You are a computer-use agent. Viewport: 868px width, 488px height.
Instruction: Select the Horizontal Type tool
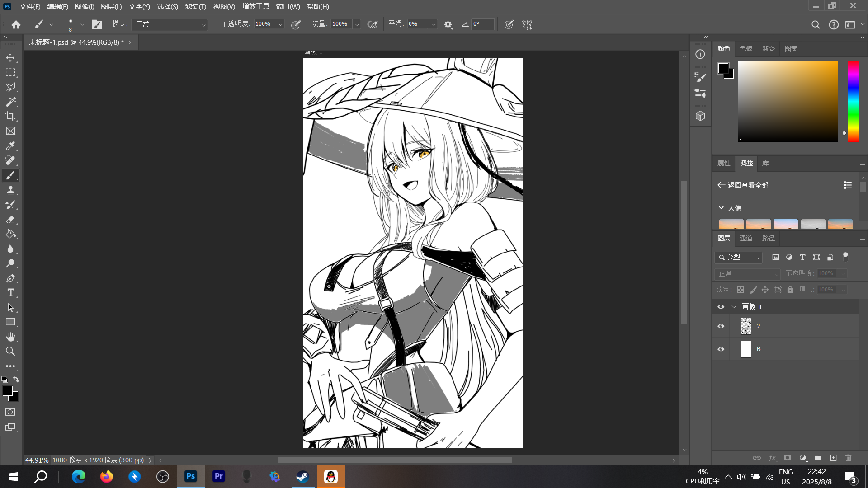10,293
